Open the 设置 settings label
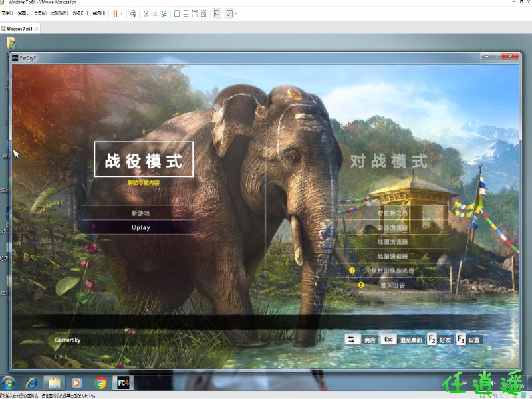 (474, 340)
